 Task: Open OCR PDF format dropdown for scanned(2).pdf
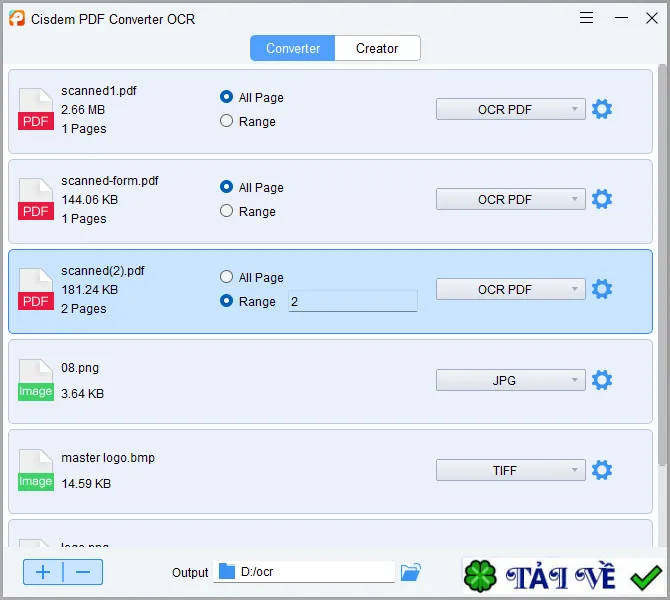(x=511, y=290)
